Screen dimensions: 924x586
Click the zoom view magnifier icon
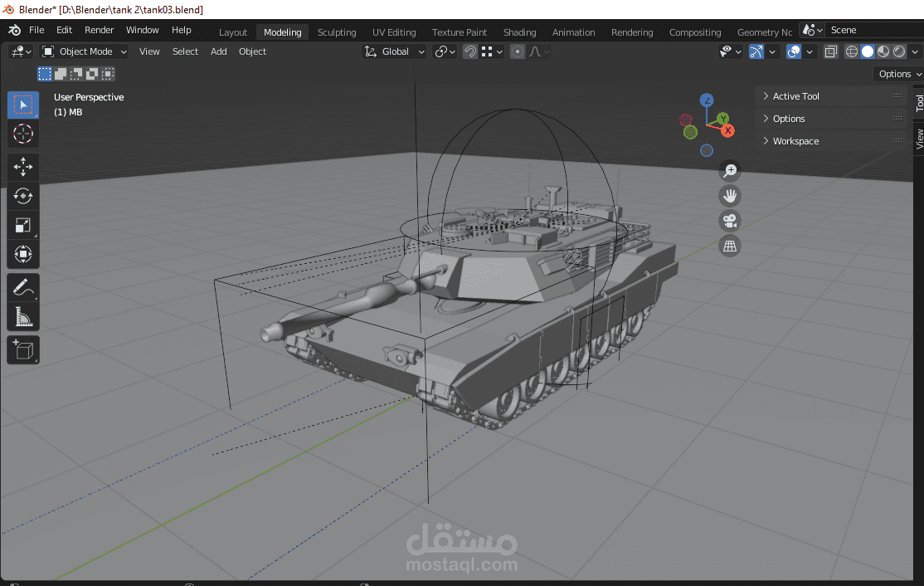730,171
